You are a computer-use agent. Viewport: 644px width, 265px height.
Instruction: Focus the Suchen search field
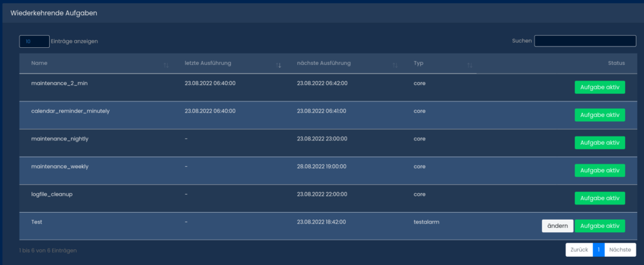(584, 41)
